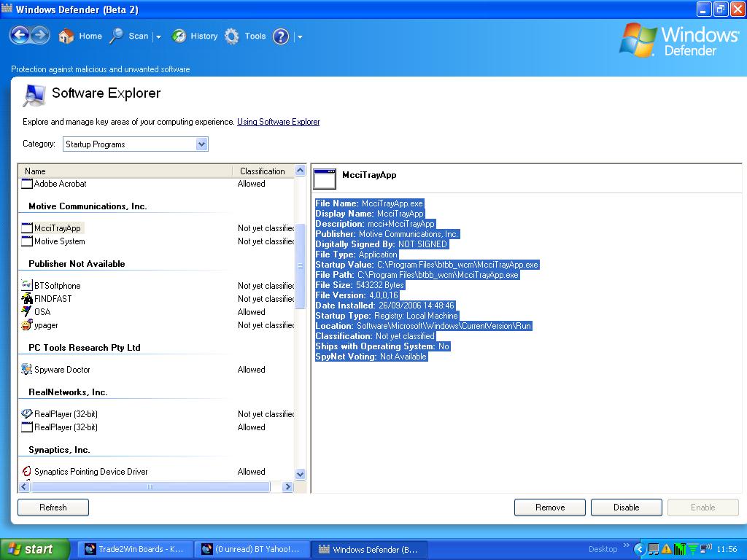The width and height of the screenshot is (747, 560).
Task: Expand the Desktop toolbar double-chevron on the taskbar
Action: tap(626, 545)
